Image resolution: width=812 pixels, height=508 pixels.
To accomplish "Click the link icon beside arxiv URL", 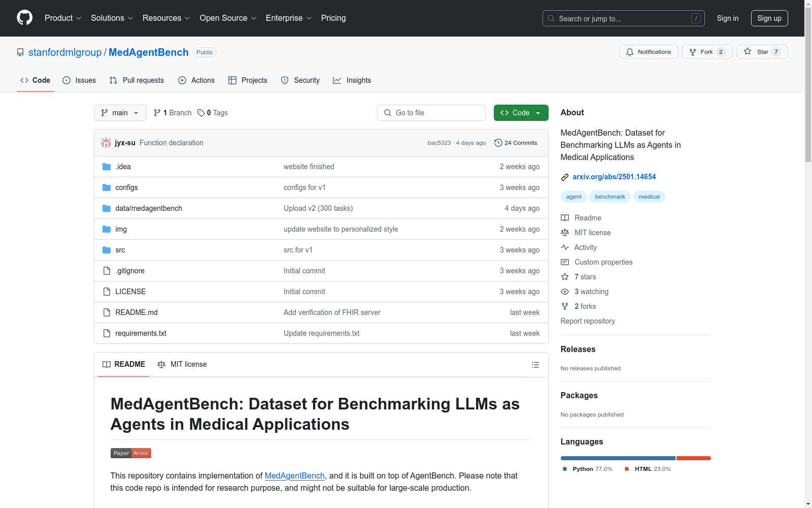I will click(565, 177).
